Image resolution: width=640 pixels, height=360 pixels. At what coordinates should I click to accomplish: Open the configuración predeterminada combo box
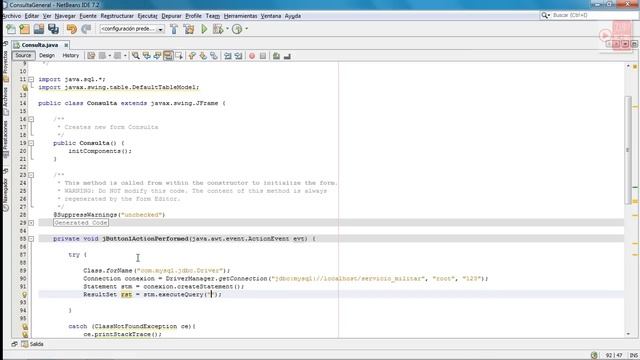coord(132,29)
